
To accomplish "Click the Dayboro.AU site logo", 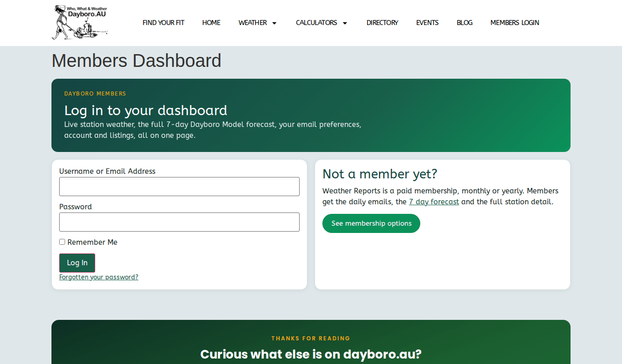I will pos(80,22).
